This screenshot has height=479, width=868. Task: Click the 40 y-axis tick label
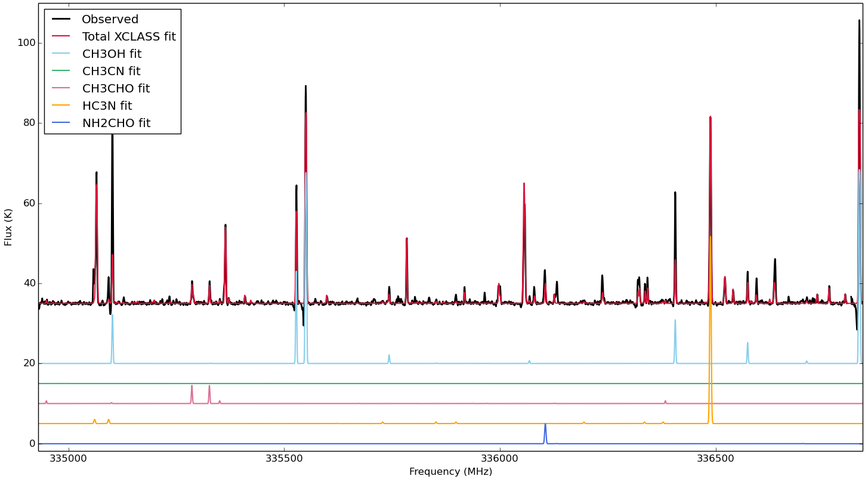29,283
